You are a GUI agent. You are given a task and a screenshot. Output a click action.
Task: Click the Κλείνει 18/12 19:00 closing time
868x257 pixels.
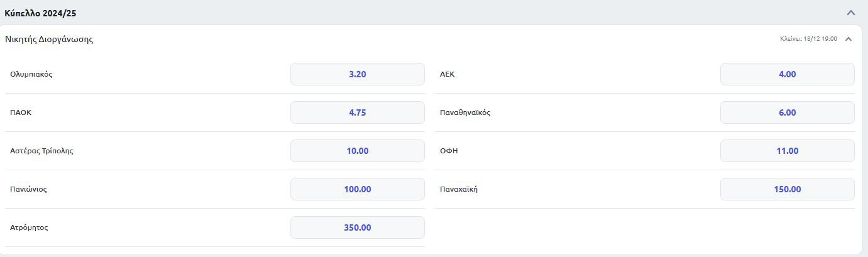coord(808,39)
